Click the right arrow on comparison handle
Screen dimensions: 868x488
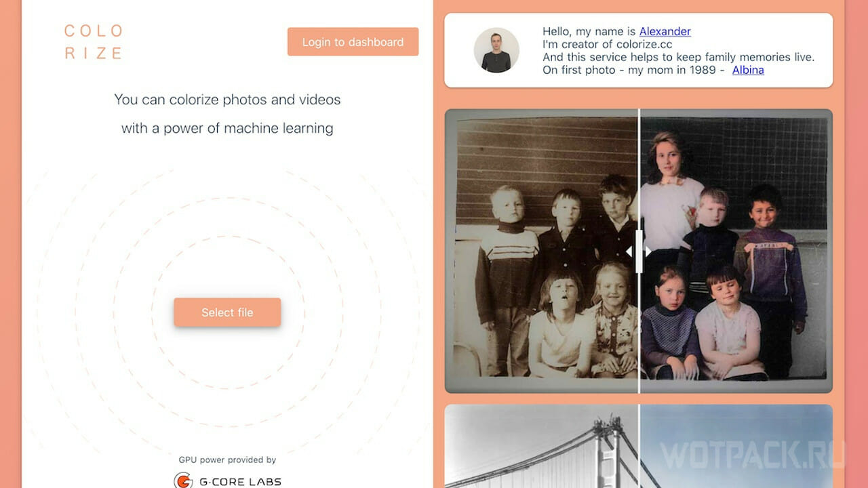pyautogui.click(x=648, y=251)
